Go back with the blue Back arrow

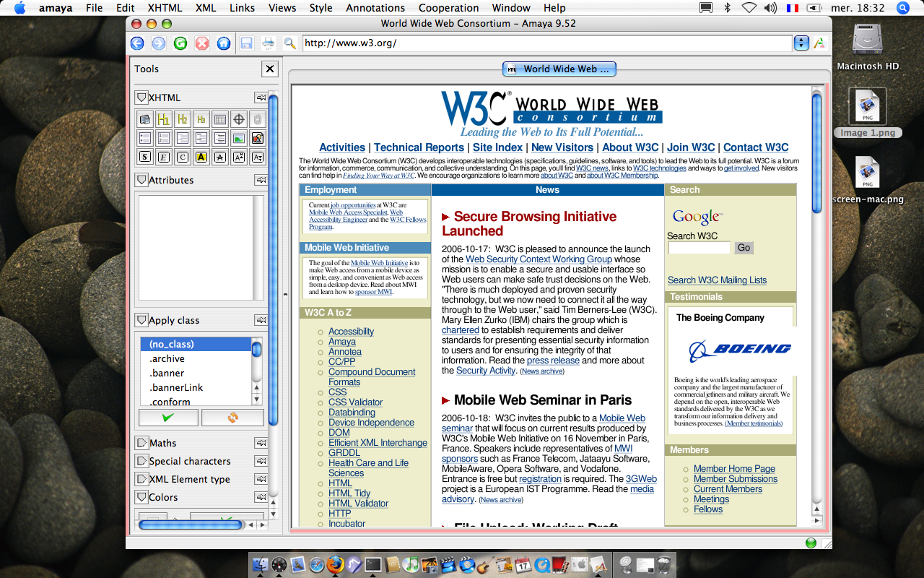click(137, 43)
